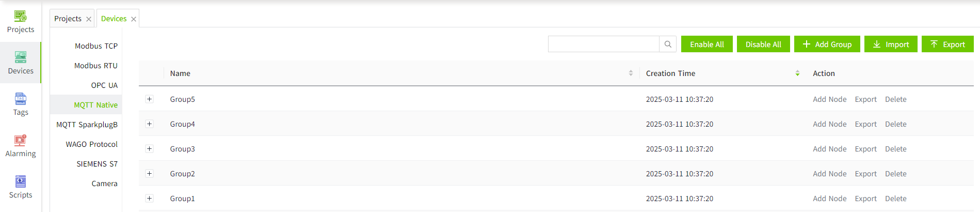Close the Projects tab

[x=89, y=19]
